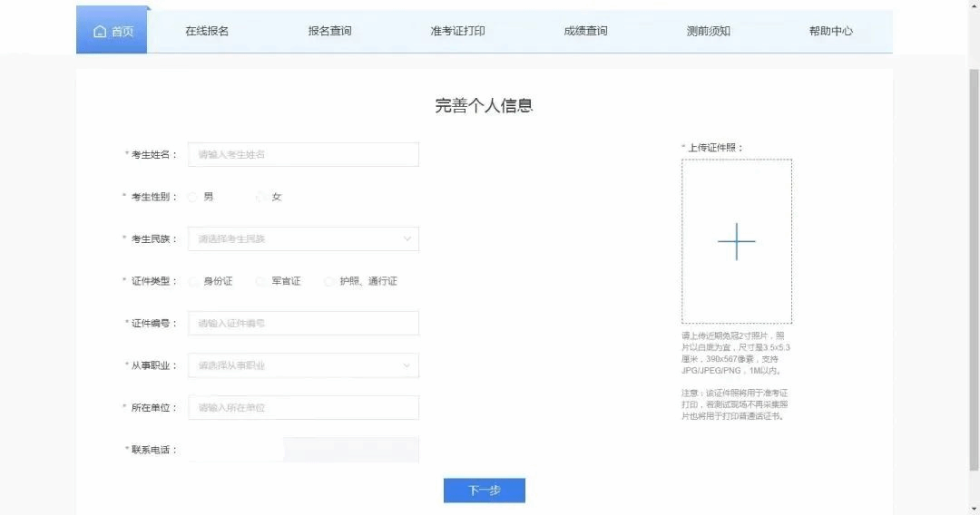Image resolution: width=980 pixels, height=515 pixels.
Task: Switch to 准考证打印 tab
Action: tap(457, 31)
